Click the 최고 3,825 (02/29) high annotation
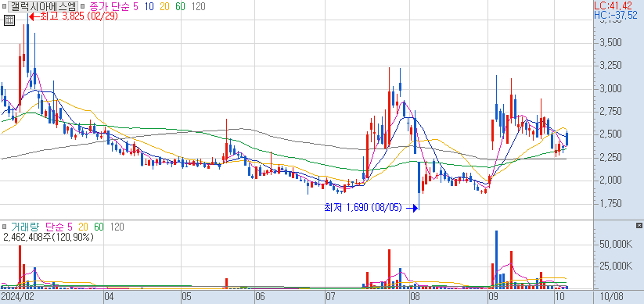644x304 pixels. tap(74, 17)
